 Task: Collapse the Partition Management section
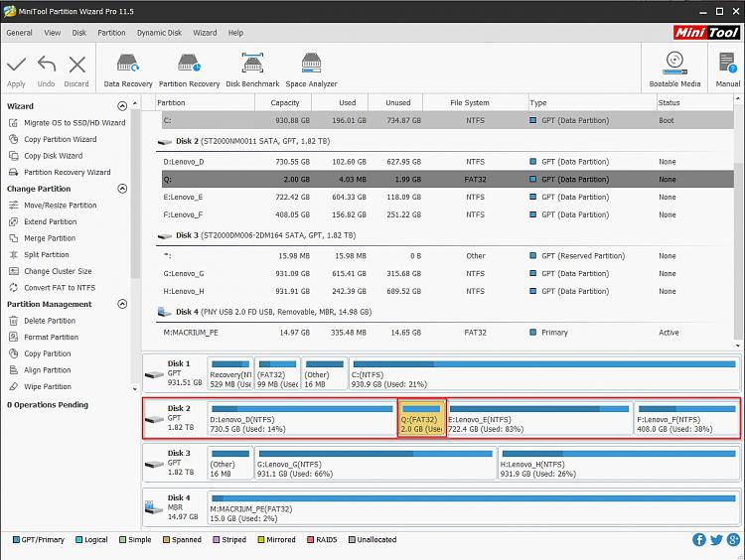pos(122,304)
